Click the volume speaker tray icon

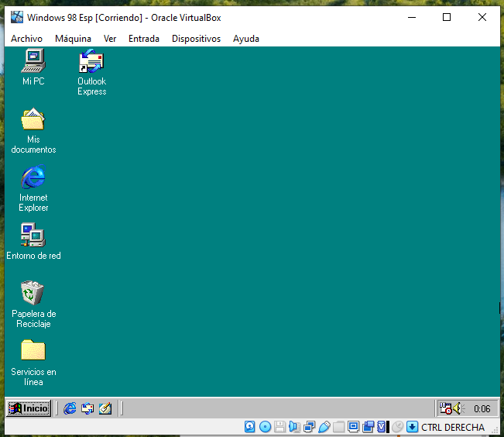click(459, 408)
